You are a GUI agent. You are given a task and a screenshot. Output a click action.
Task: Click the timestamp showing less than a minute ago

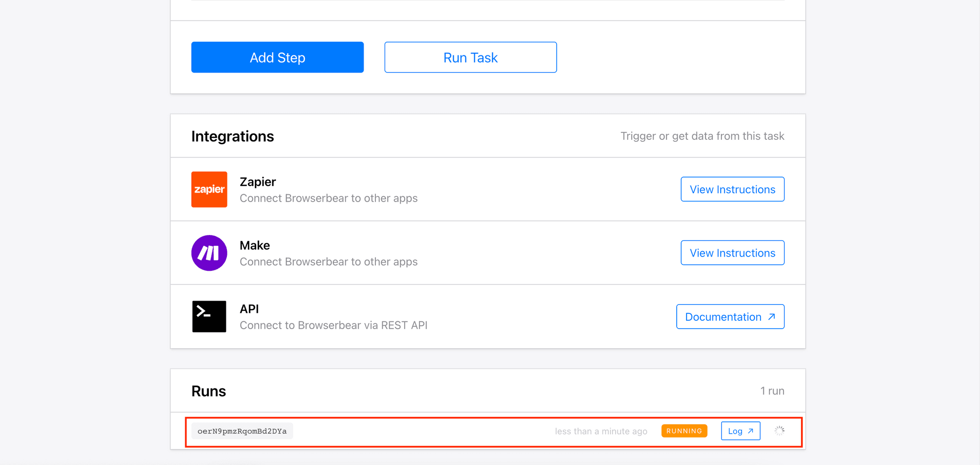tap(601, 431)
